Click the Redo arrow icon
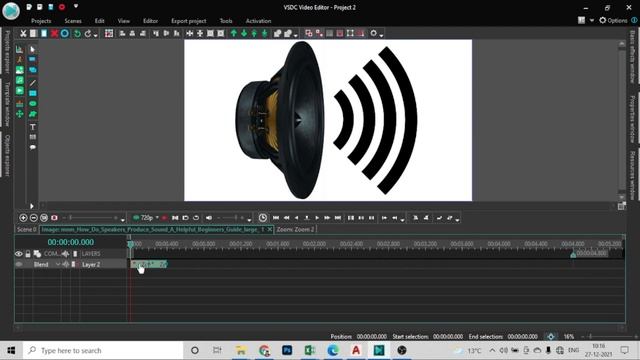 point(88,33)
